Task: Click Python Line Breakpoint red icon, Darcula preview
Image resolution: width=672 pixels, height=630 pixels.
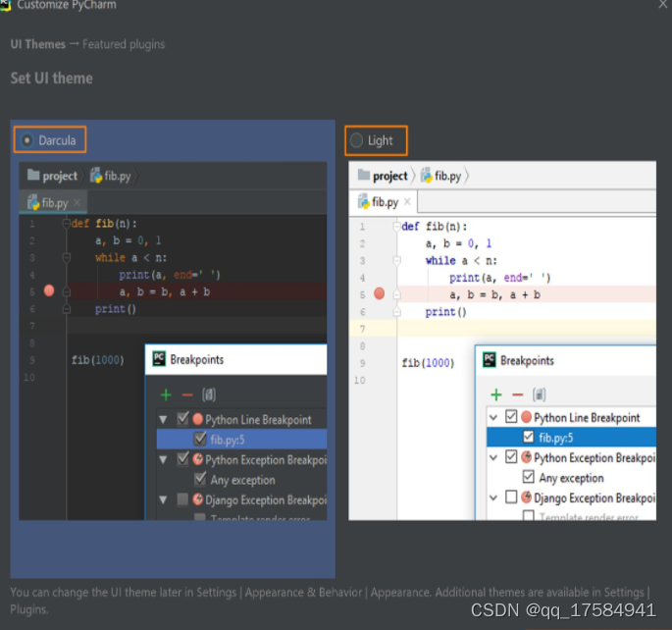Action: coord(197,419)
